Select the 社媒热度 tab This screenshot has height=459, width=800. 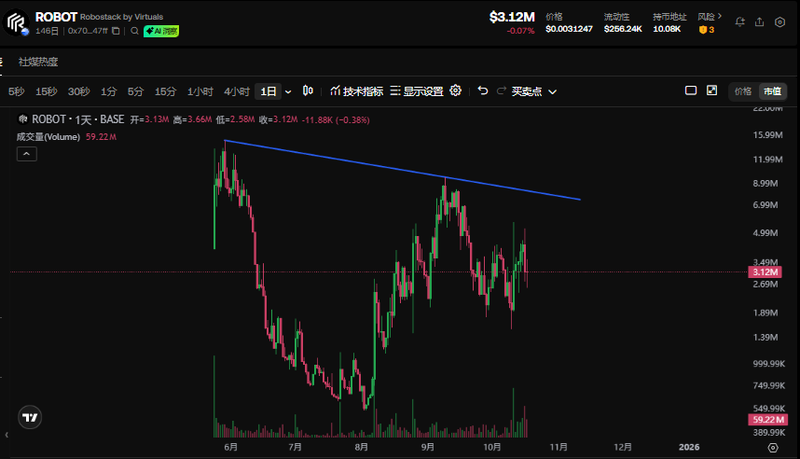click(x=38, y=61)
